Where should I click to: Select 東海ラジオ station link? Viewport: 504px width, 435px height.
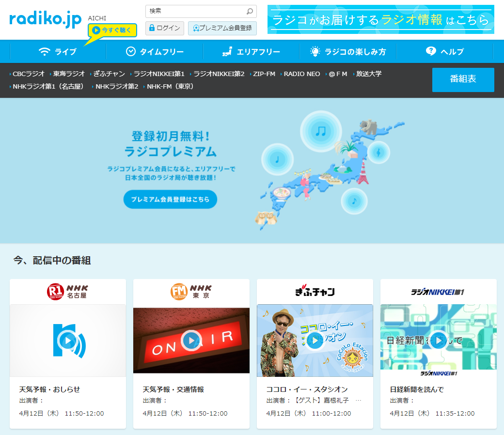click(x=68, y=74)
